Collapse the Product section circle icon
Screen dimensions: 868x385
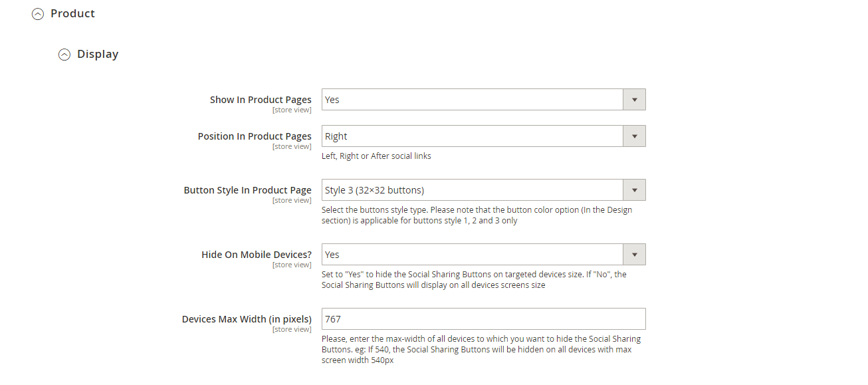pyautogui.click(x=38, y=14)
